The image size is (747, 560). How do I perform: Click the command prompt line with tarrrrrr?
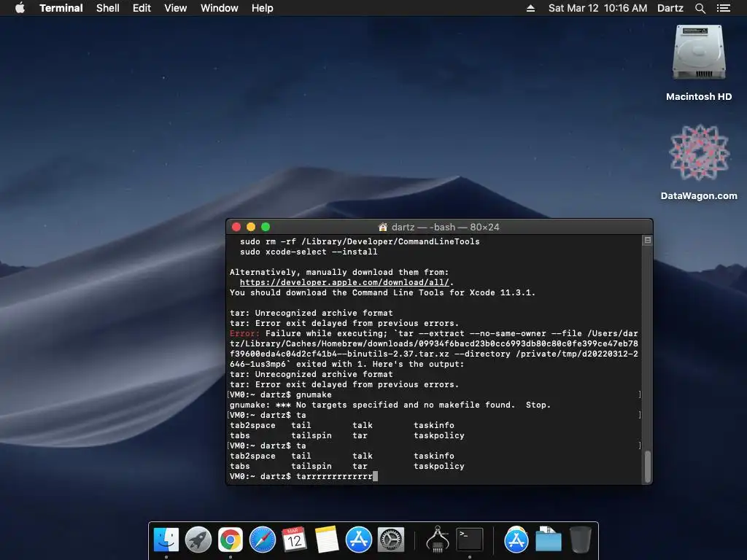pos(303,476)
